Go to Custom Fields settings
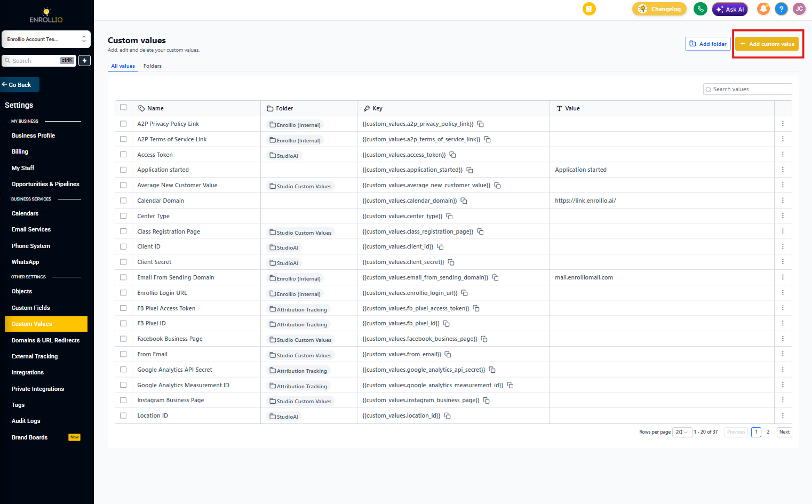Screen dimensions: 812x504 click(x=30, y=308)
